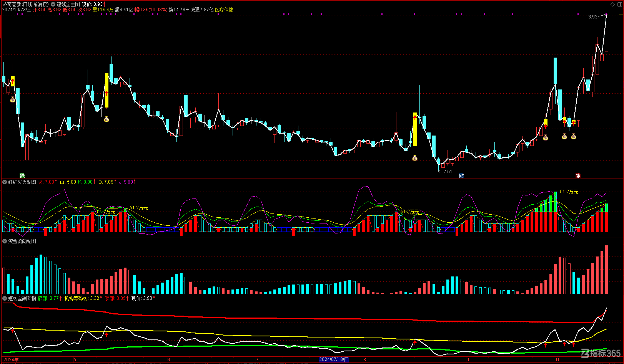624x364 pixels.
Task: Click the 流通7.87亿 float value
Action: coord(202,10)
